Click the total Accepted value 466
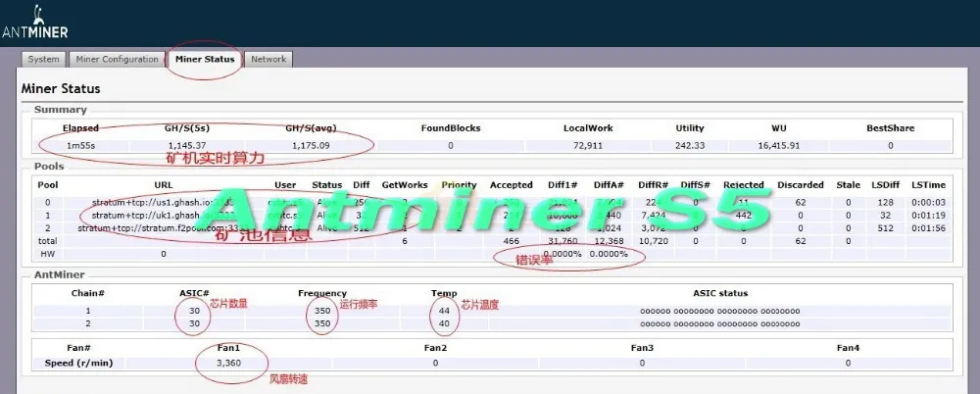The height and width of the screenshot is (394, 980). coord(512,241)
